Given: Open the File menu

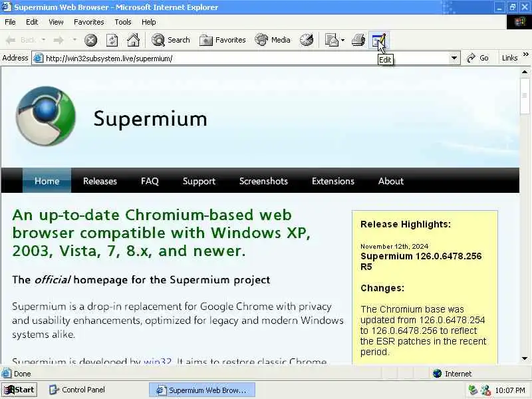Looking at the screenshot, I should click(x=10, y=22).
